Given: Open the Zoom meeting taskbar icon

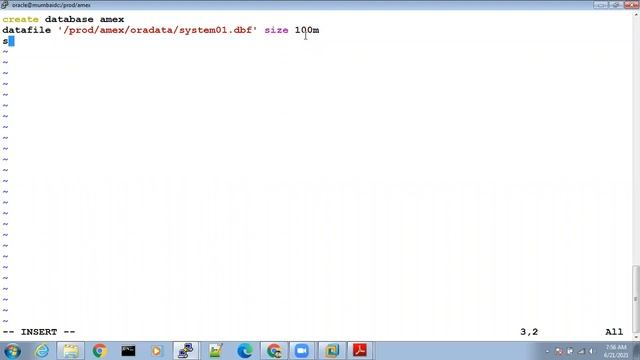Looking at the screenshot, I should [x=302, y=351].
